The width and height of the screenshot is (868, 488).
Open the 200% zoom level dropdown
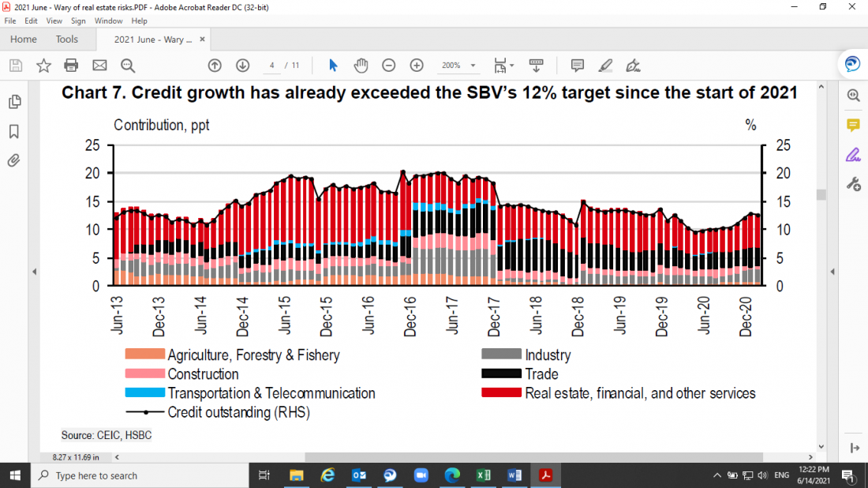tap(460, 66)
